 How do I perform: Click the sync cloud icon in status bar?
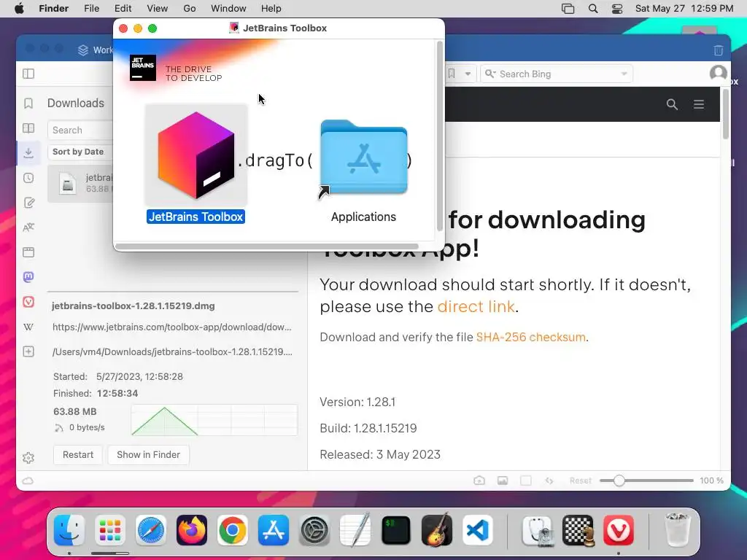[28, 481]
